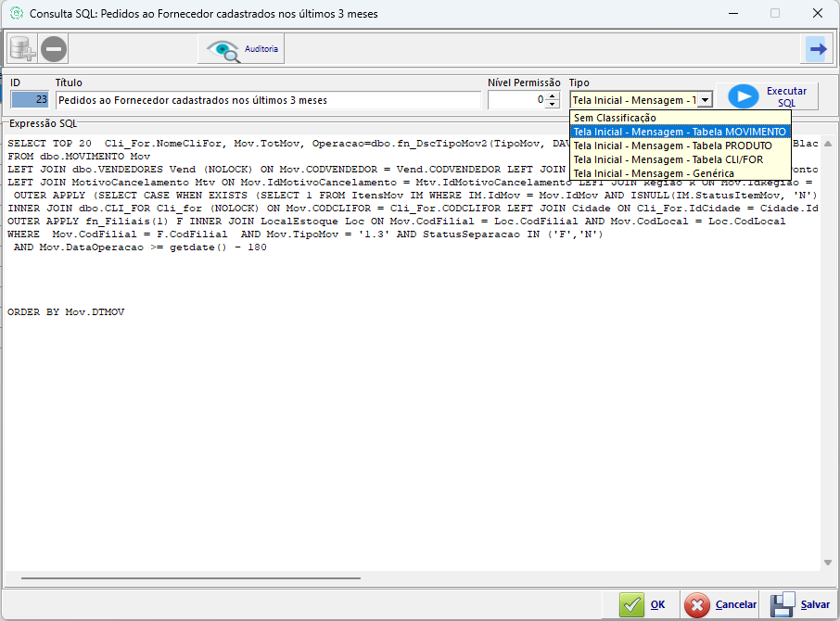Decrease Nível Permissão with down arrow
Screen dimensions: 840x621
553,104
